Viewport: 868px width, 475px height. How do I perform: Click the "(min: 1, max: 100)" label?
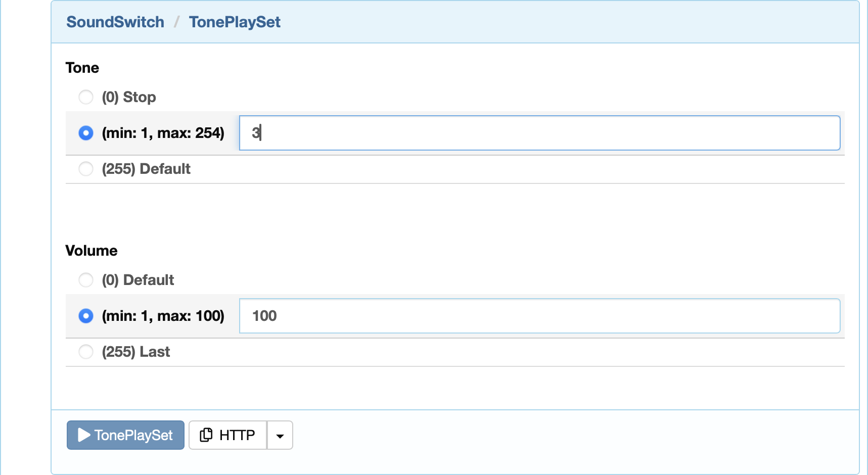pyautogui.click(x=163, y=316)
